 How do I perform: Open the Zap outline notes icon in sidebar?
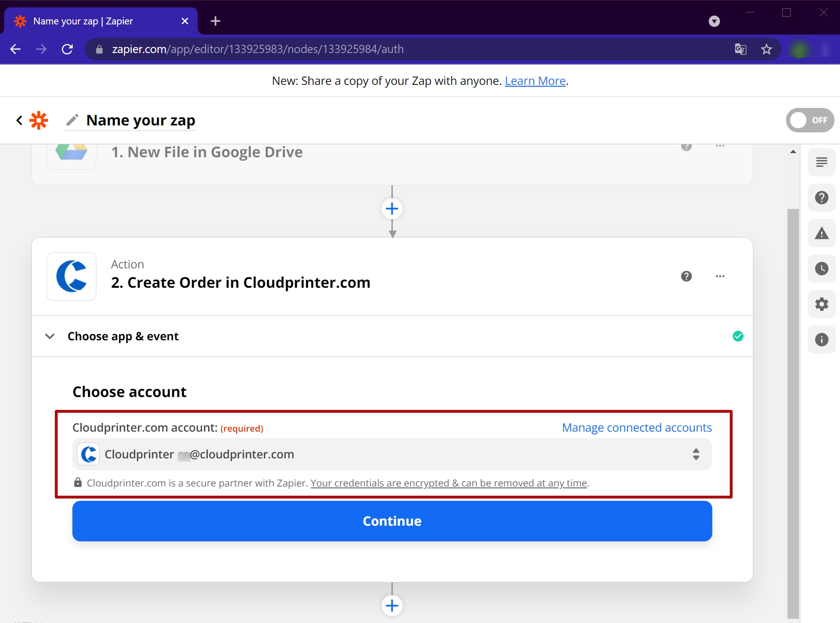[x=822, y=162]
